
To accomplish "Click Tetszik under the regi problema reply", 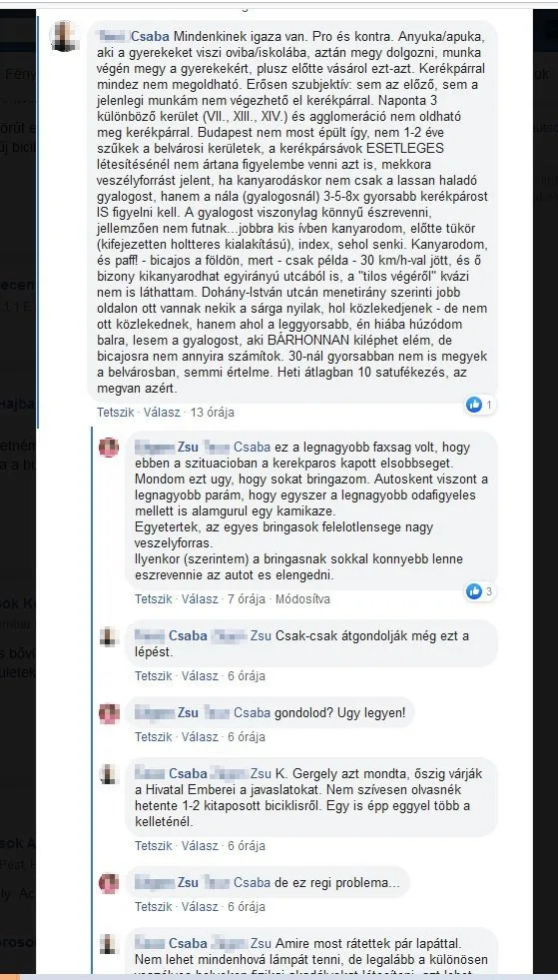I will (x=153, y=907).
